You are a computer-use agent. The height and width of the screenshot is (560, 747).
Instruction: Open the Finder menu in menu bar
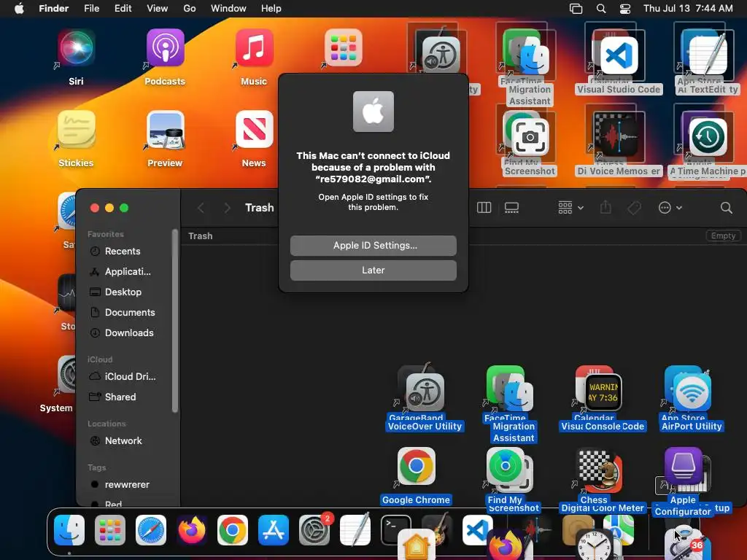(x=53, y=8)
